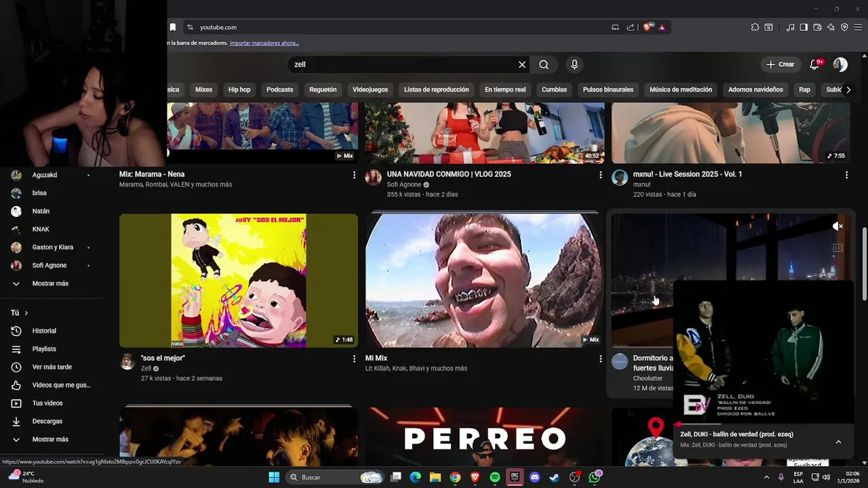This screenshot has width=868, height=488.
Task: Unmute the Dormitorio preview video
Action: point(838,226)
